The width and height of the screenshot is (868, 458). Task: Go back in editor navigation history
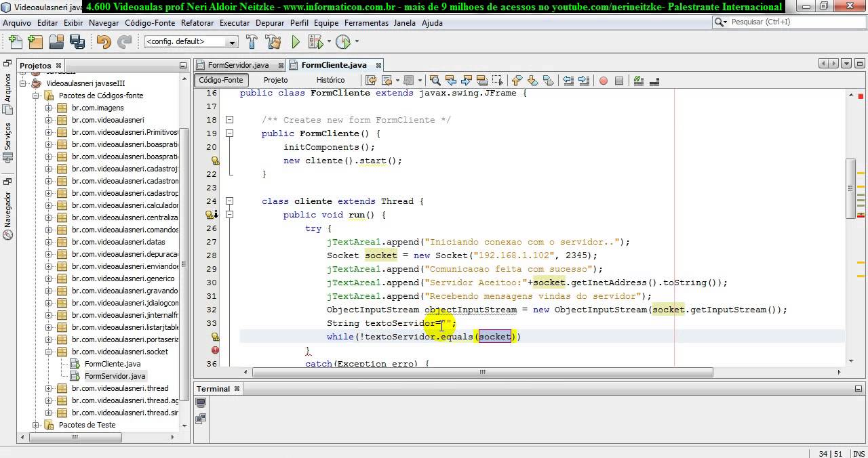(x=387, y=80)
